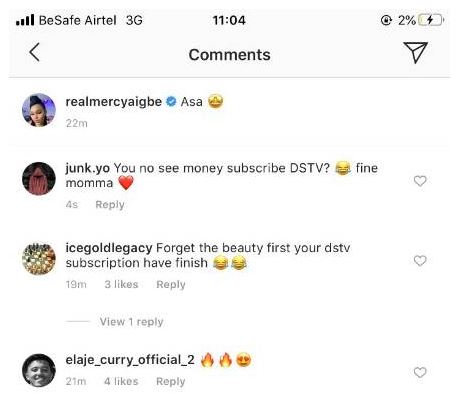Open elaje_curry_official_2 profile avatar

click(39, 370)
